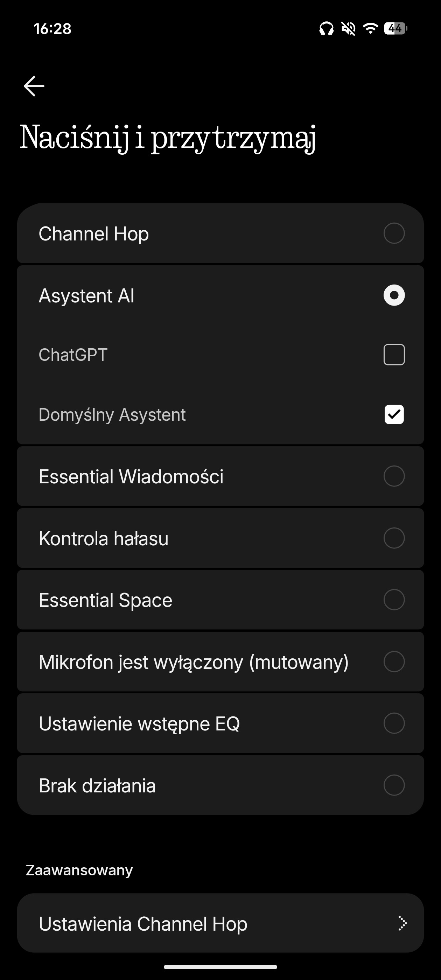Pick the Essential Space radio option

[x=394, y=600]
